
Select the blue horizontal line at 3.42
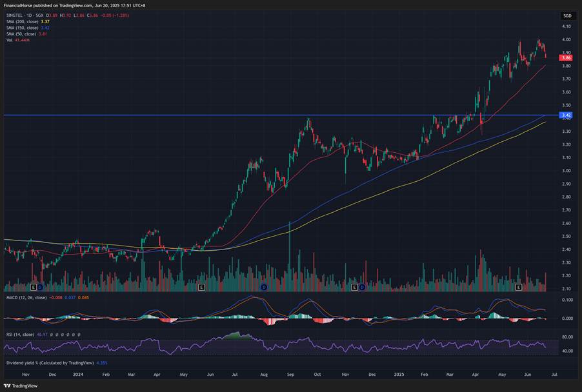(281, 115)
